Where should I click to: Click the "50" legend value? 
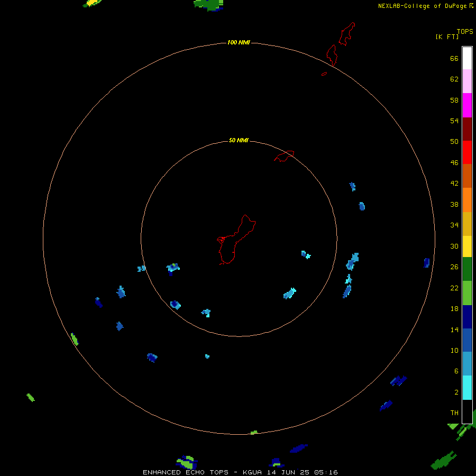click(454, 141)
